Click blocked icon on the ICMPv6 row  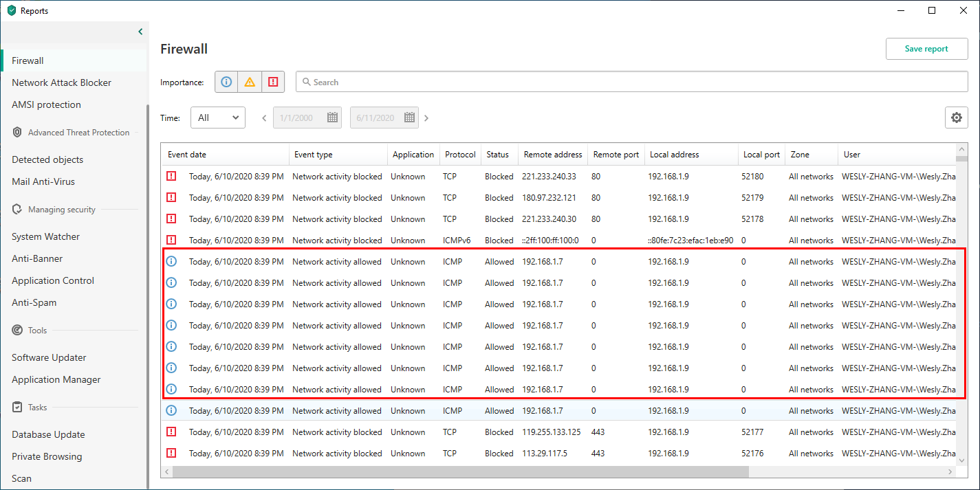point(171,240)
